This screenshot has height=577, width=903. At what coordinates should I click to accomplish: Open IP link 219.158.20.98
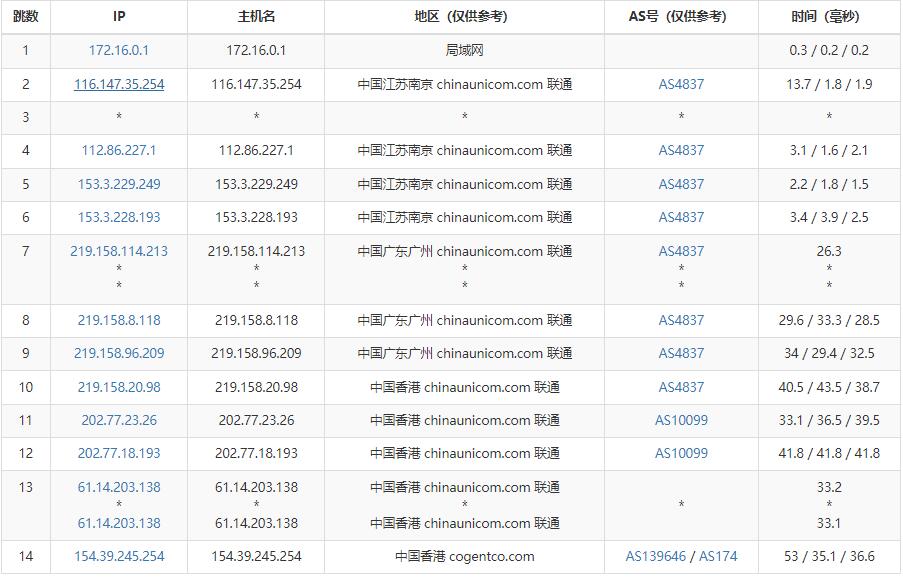(119, 387)
